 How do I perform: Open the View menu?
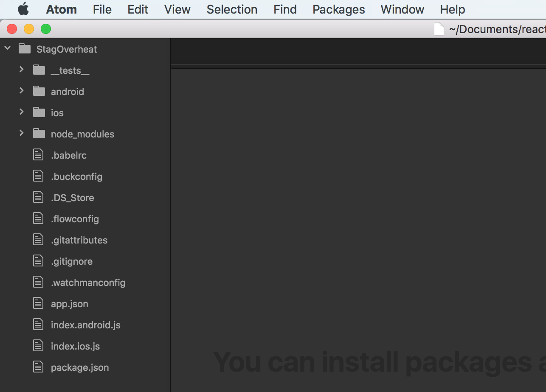177,9
